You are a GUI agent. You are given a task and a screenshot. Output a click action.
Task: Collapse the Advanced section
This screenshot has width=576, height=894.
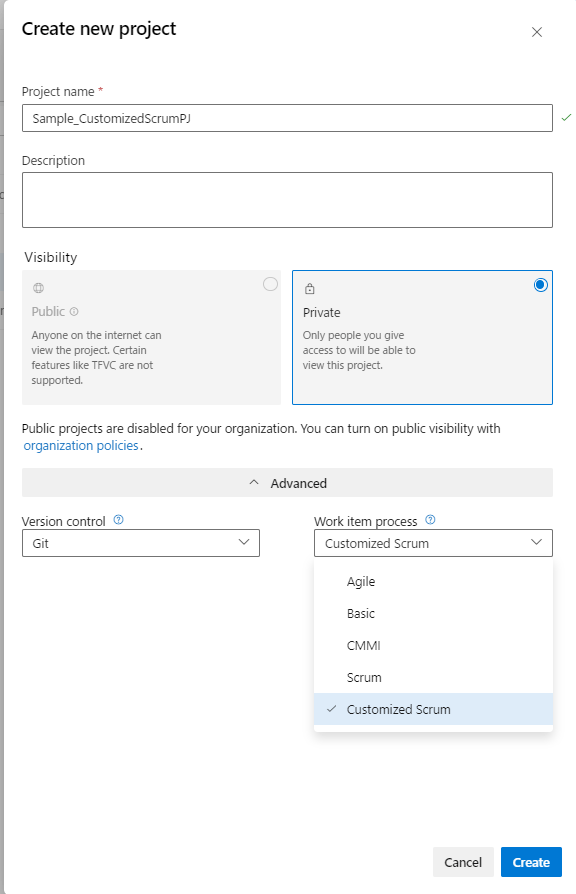[287, 483]
